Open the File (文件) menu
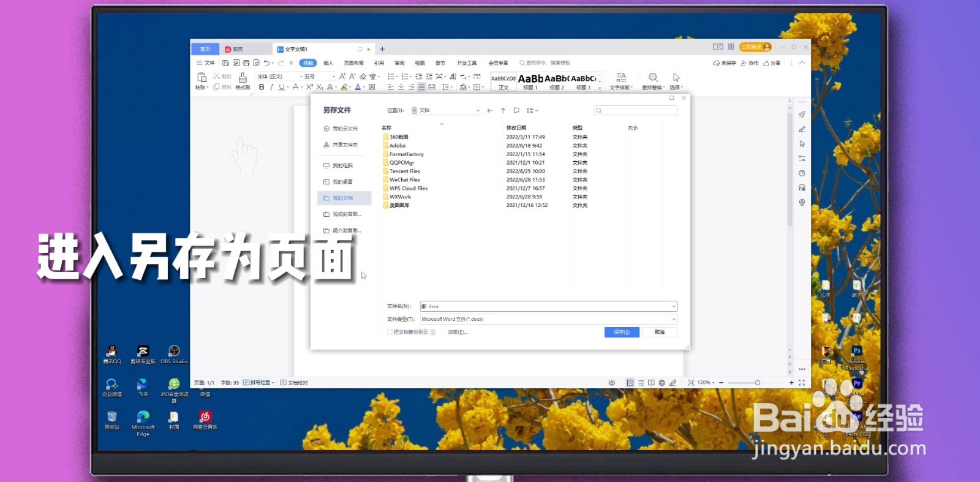Image resolution: width=980 pixels, height=482 pixels. [206, 63]
